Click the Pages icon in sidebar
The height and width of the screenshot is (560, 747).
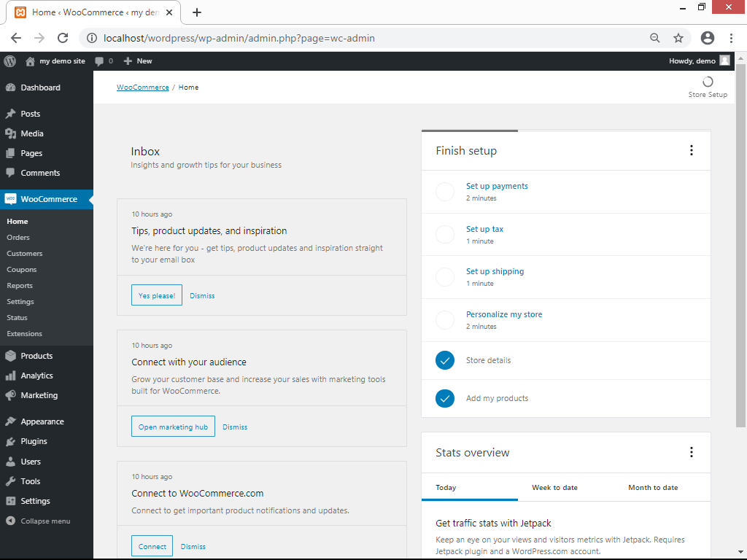10,153
